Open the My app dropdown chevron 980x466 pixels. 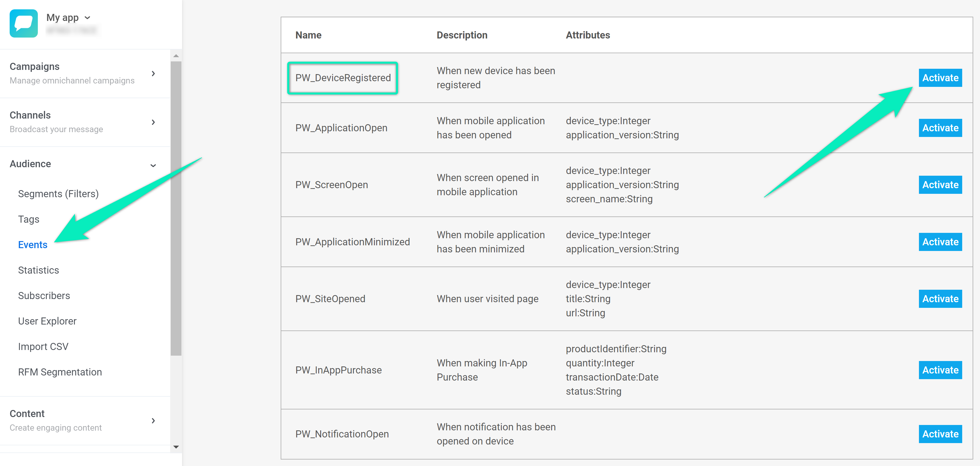tap(88, 18)
